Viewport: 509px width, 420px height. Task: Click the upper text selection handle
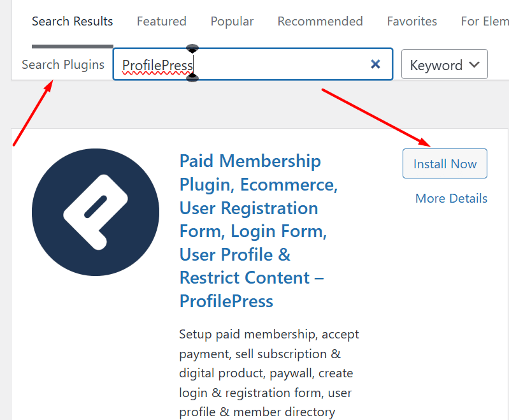click(x=192, y=49)
